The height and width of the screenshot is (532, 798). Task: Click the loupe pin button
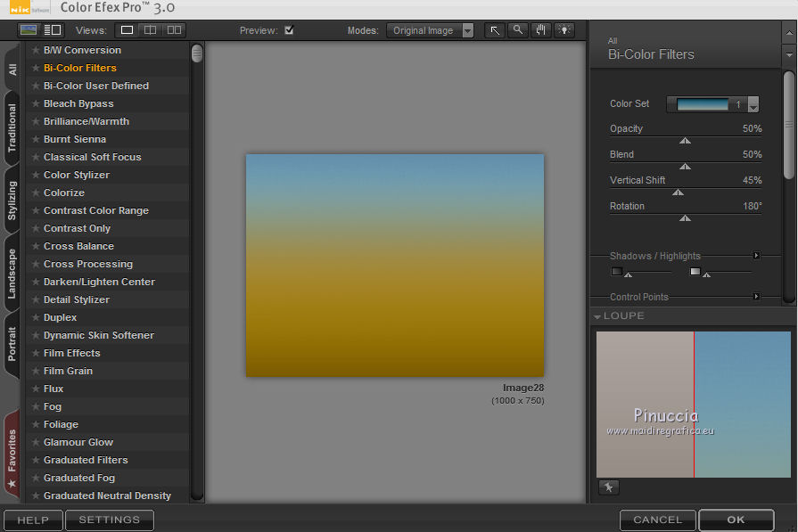pyautogui.click(x=608, y=487)
